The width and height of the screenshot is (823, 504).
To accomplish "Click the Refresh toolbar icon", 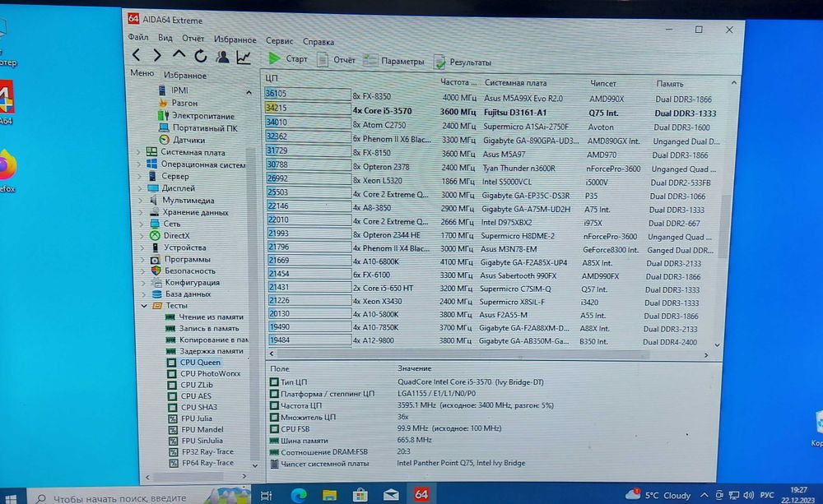I will (x=201, y=55).
